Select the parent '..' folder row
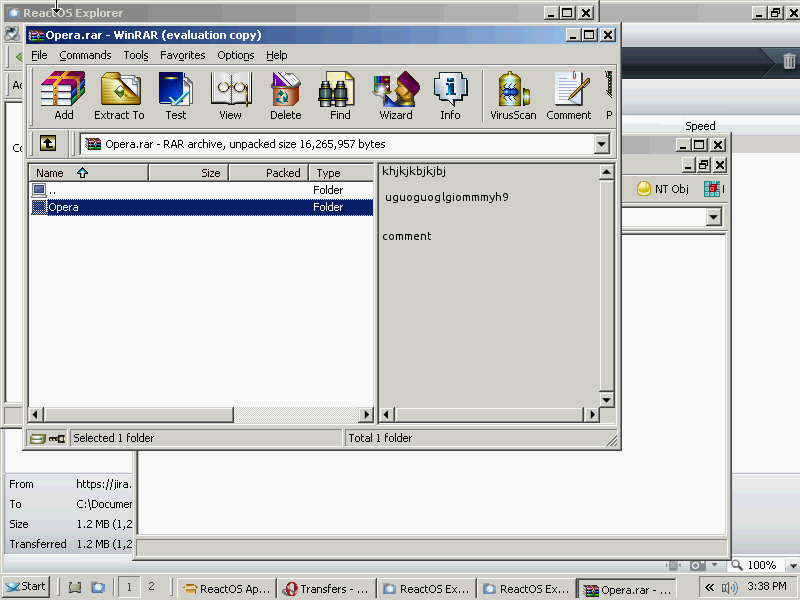Screen dimensions: 800x600 coord(202,190)
